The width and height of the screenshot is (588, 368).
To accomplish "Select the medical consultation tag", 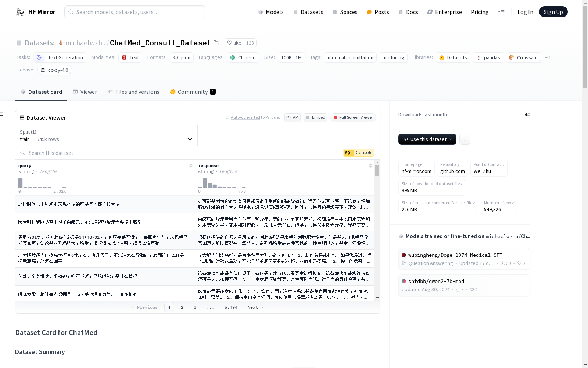I will [x=351, y=57].
